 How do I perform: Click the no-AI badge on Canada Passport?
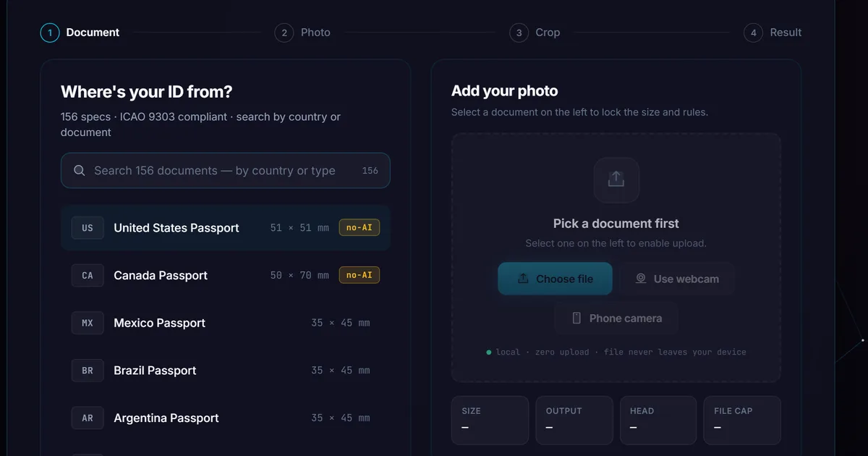[359, 275]
